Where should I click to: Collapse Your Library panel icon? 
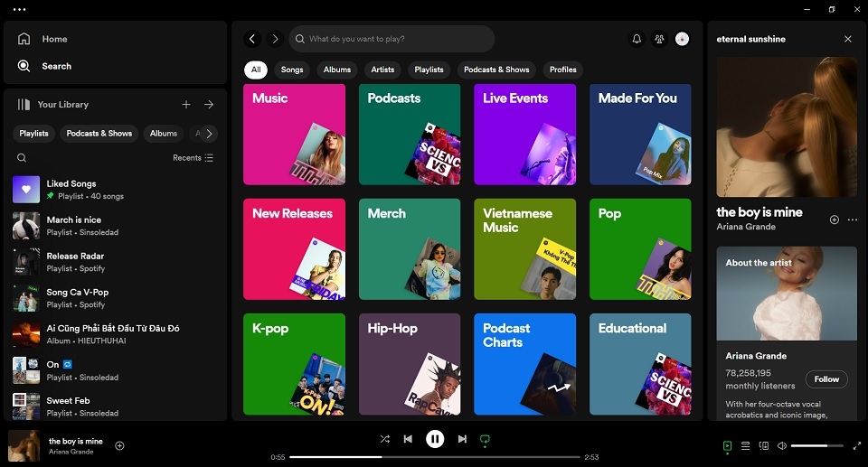(24, 105)
